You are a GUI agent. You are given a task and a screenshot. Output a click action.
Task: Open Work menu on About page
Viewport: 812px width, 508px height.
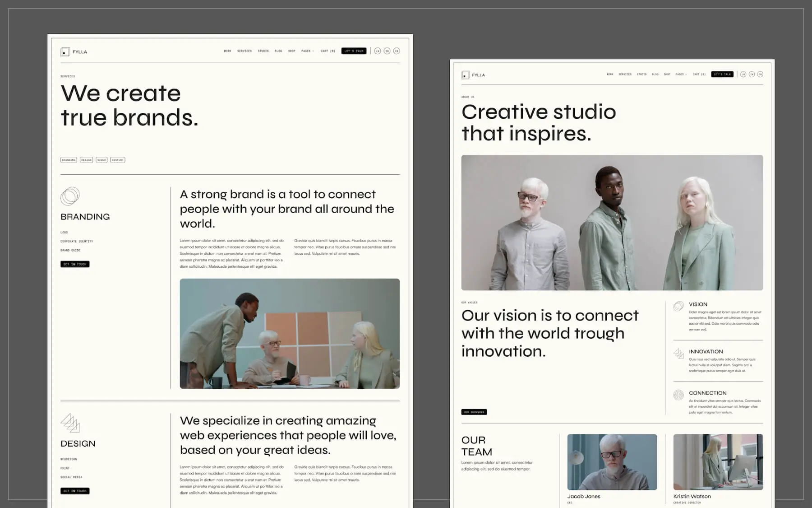click(610, 75)
